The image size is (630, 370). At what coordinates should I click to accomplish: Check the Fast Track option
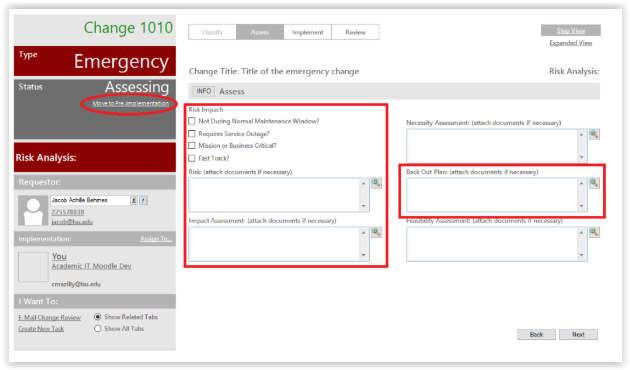coord(192,158)
